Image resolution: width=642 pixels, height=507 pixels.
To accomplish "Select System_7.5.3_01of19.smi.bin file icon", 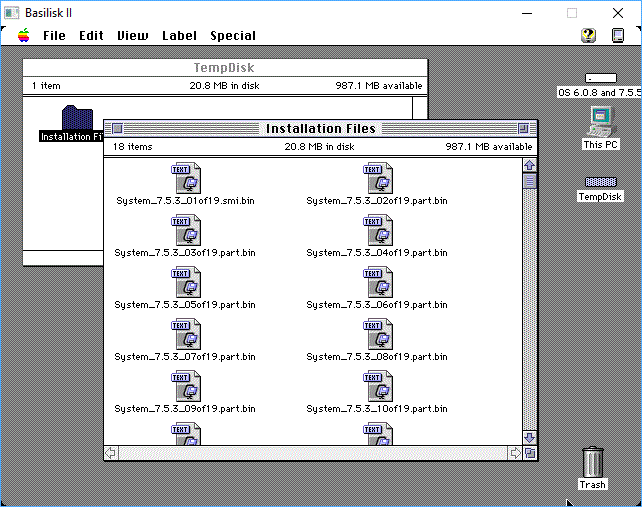I will 186,178.
